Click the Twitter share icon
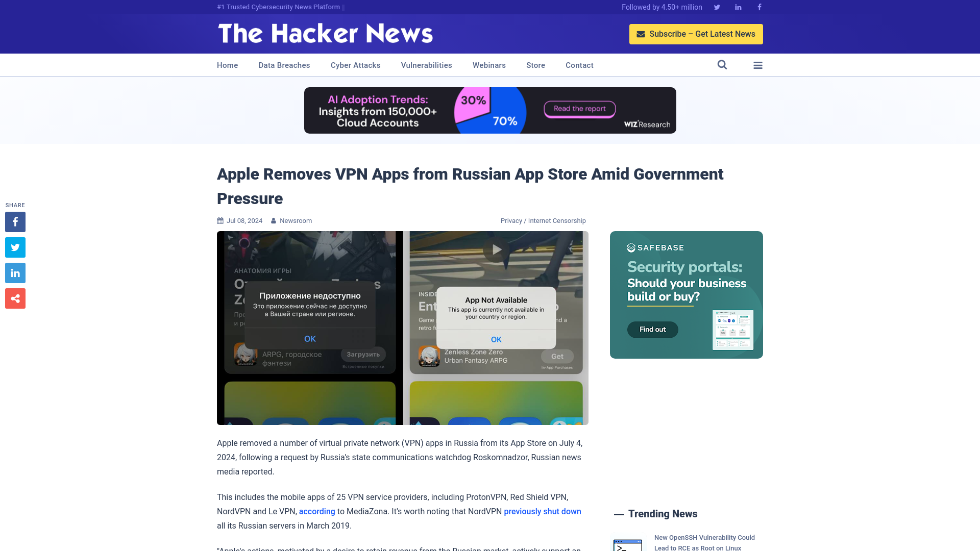The height and width of the screenshot is (551, 980). click(x=15, y=247)
